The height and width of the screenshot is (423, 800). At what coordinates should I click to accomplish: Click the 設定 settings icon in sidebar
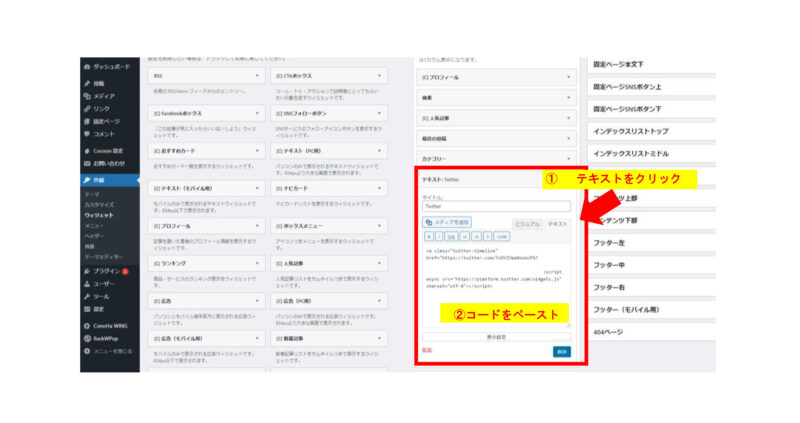tap(87, 309)
